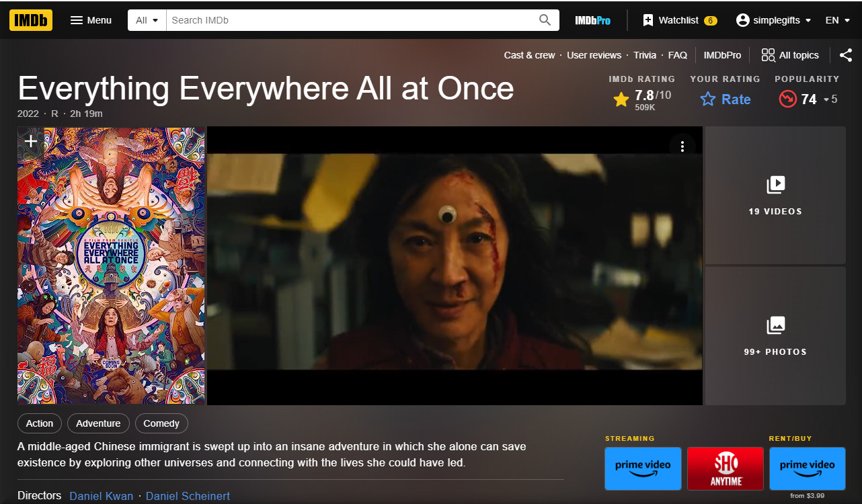
Task: Open the IMDbPro logo link in header
Action: (x=592, y=20)
